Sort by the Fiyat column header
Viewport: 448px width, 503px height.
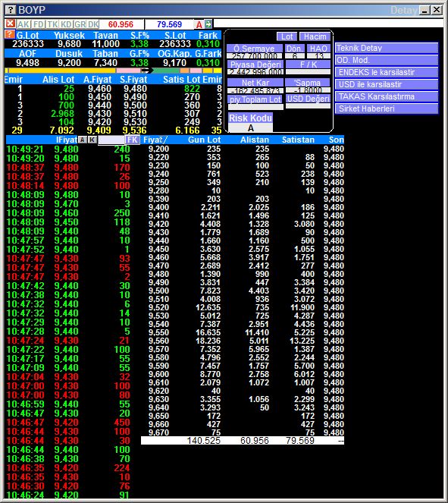155,140
